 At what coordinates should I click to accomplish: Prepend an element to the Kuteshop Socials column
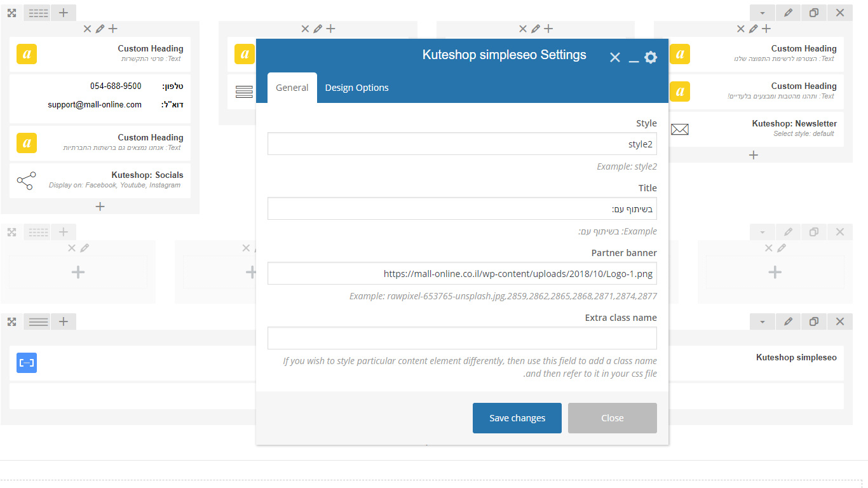click(x=113, y=29)
